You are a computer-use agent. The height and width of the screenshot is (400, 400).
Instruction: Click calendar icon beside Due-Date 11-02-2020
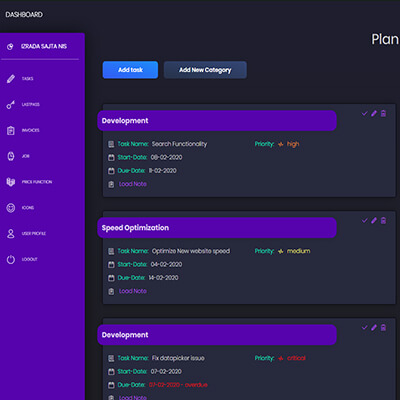tap(111, 171)
